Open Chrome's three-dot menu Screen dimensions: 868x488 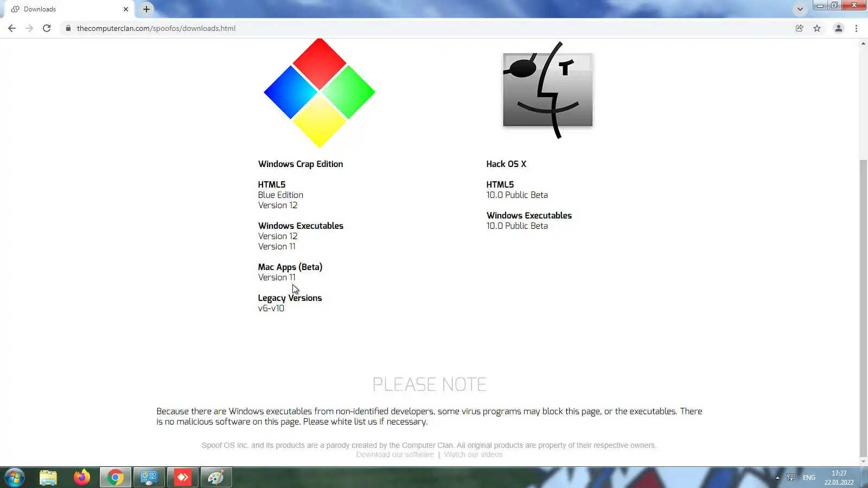(x=856, y=28)
